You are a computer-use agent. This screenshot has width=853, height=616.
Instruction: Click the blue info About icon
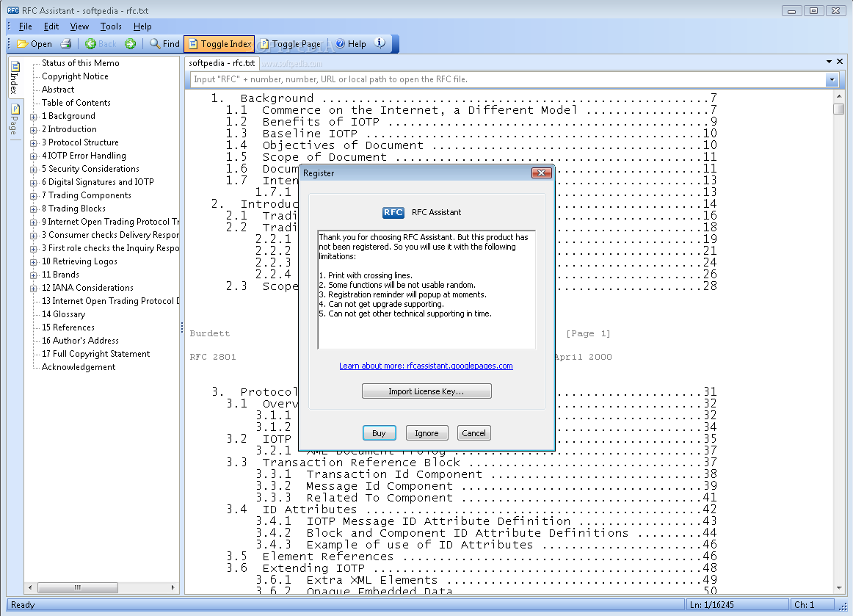[380, 43]
